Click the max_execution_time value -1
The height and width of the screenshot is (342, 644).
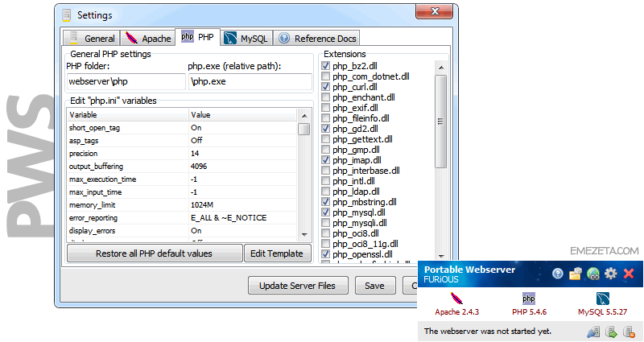click(194, 179)
